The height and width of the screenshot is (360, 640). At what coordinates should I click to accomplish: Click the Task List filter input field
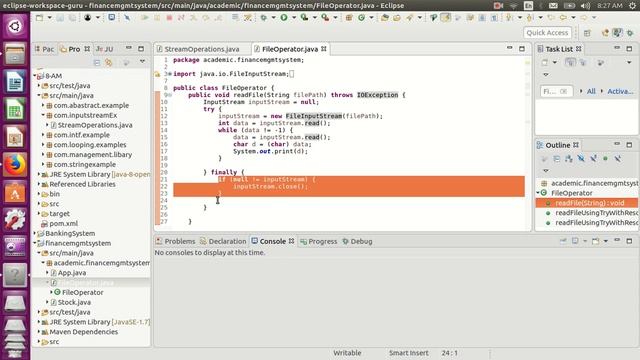tap(556, 91)
